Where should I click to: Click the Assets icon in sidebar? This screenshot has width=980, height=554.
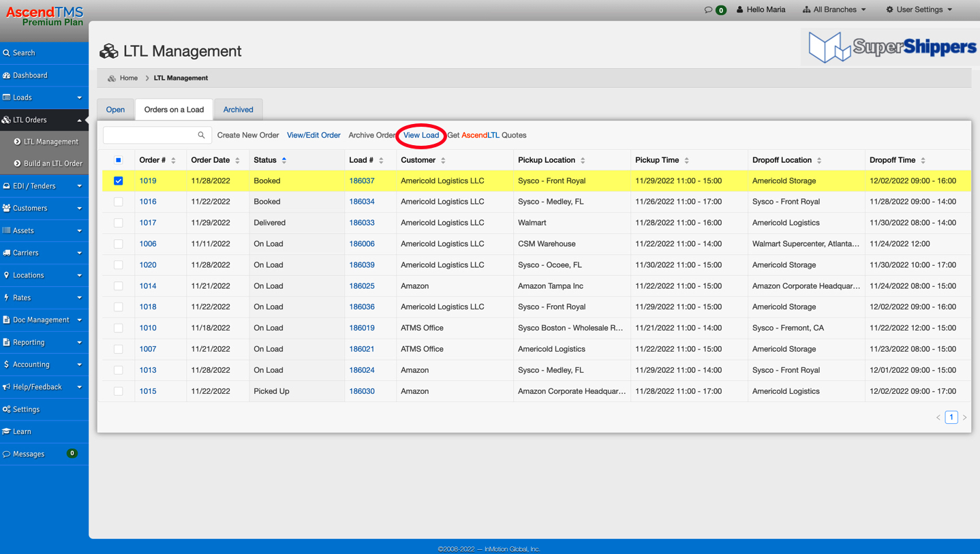point(6,230)
